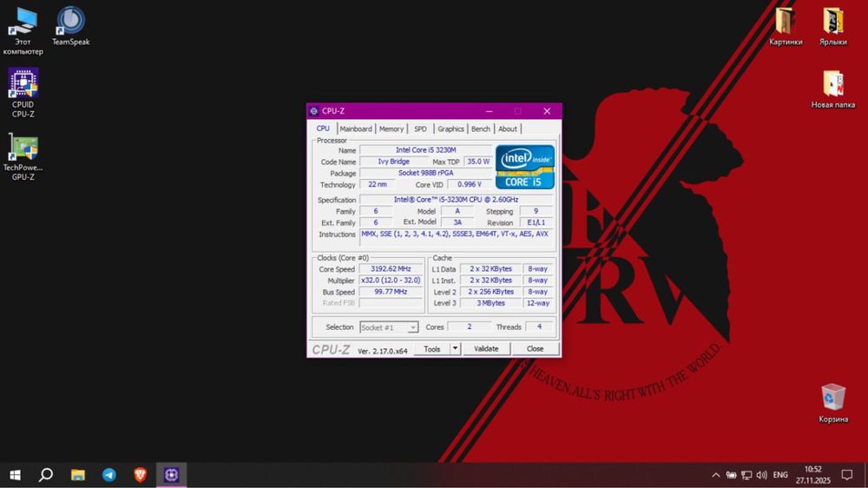This screenshot has width=868, height=488.
Task: Click the L1 Data value 2 x 32 KBytes
Action: point(491,268)
